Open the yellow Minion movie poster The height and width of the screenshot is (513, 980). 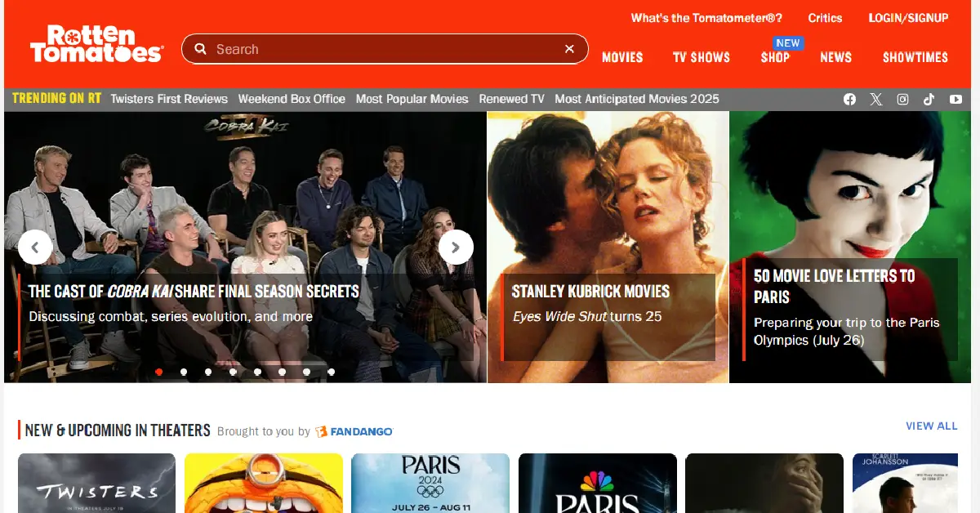click(x=264, y=483)
